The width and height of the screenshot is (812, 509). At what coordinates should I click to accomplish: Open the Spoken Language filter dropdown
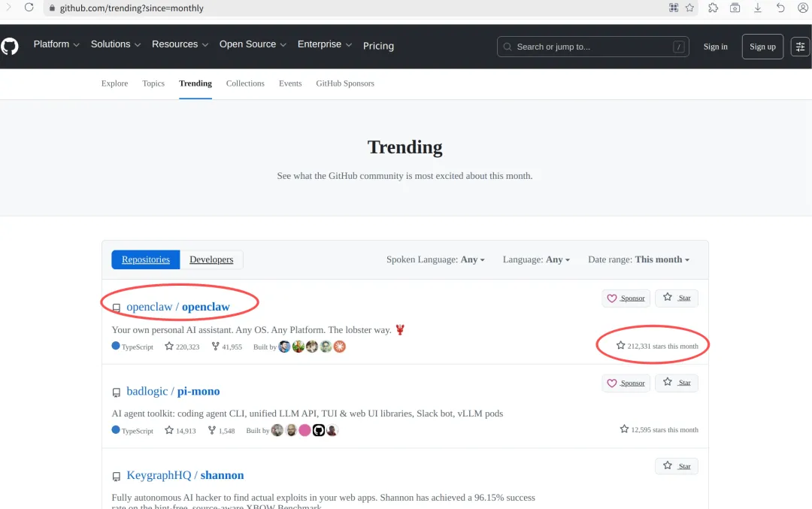click(x=435, y=259)
